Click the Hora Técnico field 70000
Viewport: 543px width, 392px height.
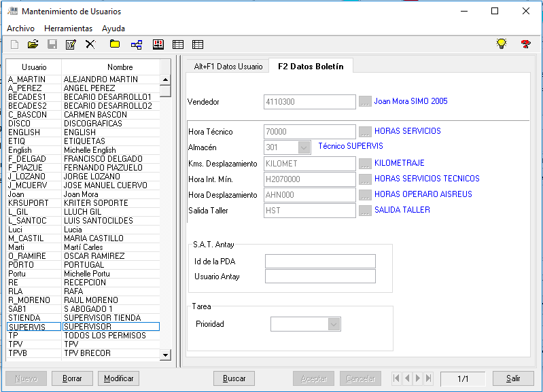coord(310,132)
